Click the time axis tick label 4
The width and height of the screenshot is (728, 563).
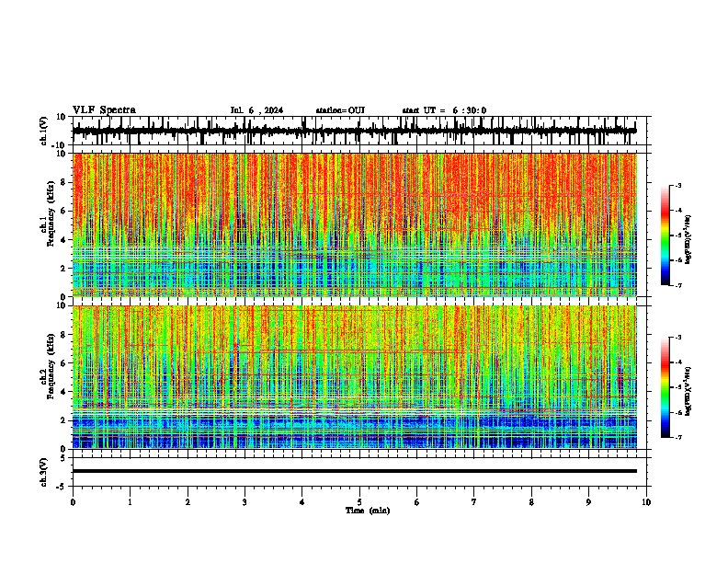302,502
